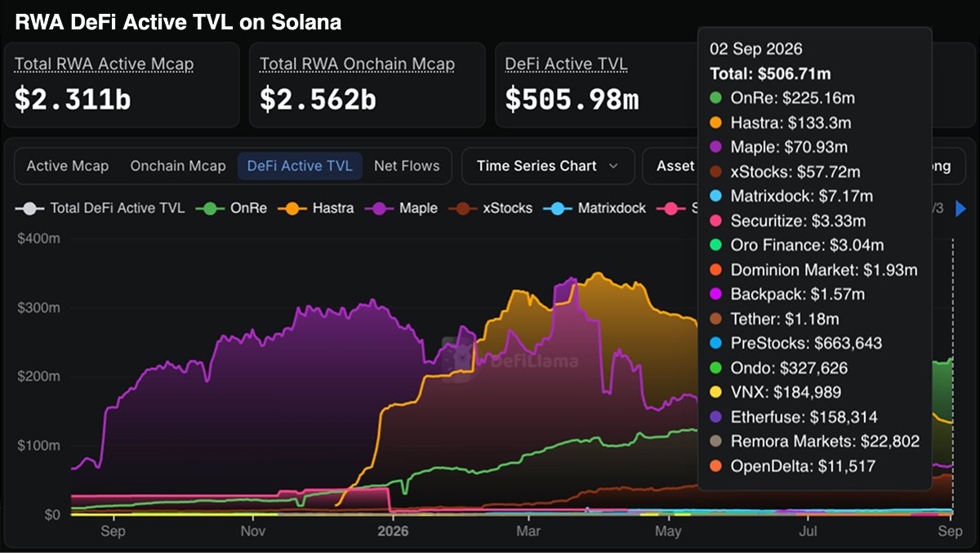Click the Total RWA Onchain Mcap label
Screen dimensions: 980x553
357,64
